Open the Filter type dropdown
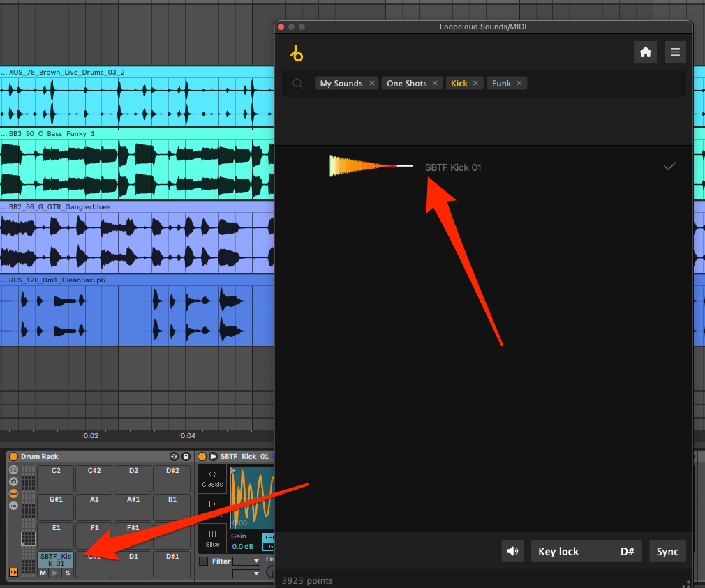The height and width of the screenshot is (588, 705). 246,561
